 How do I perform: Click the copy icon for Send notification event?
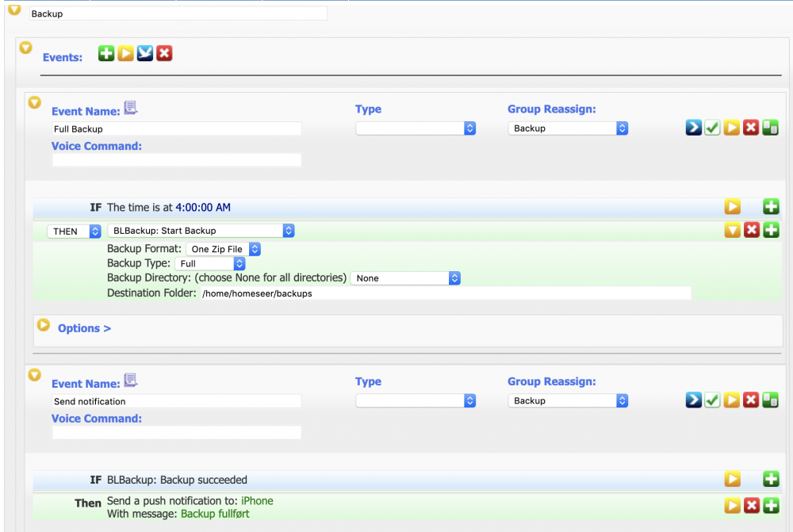(x=770, y=400)
